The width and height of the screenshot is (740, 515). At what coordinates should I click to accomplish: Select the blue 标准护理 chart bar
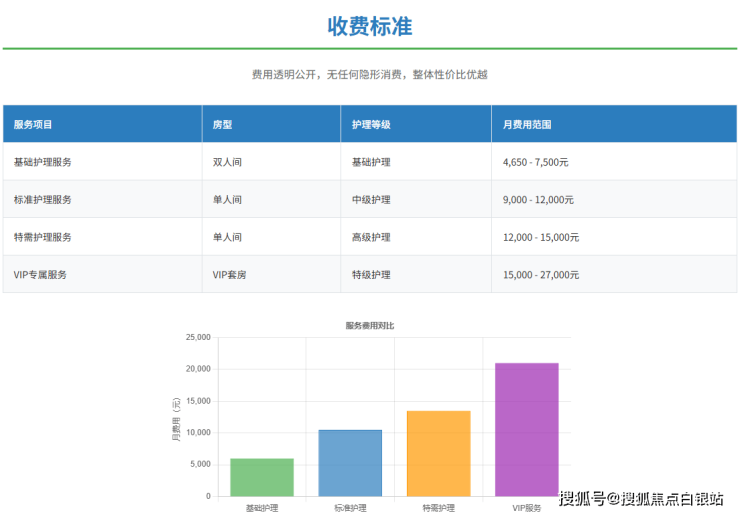350,463
